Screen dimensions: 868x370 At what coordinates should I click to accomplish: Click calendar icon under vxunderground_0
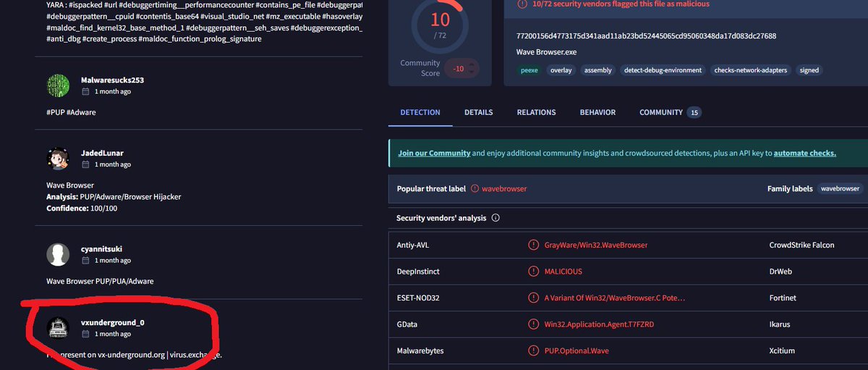coord(85,334)
